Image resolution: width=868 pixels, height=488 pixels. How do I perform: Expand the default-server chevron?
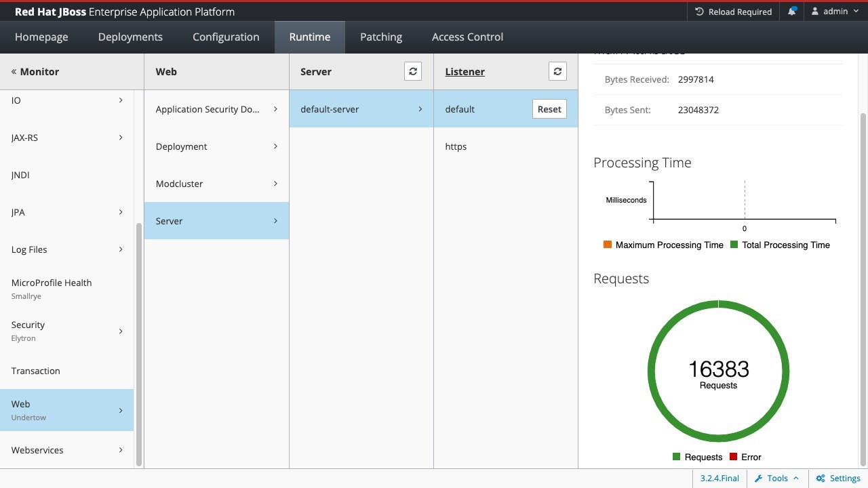coord(420,109)
